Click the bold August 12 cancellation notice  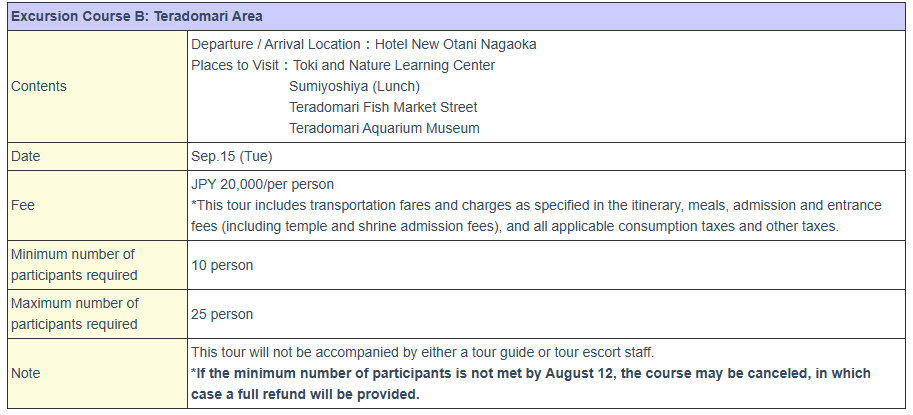tap(531, 384)
